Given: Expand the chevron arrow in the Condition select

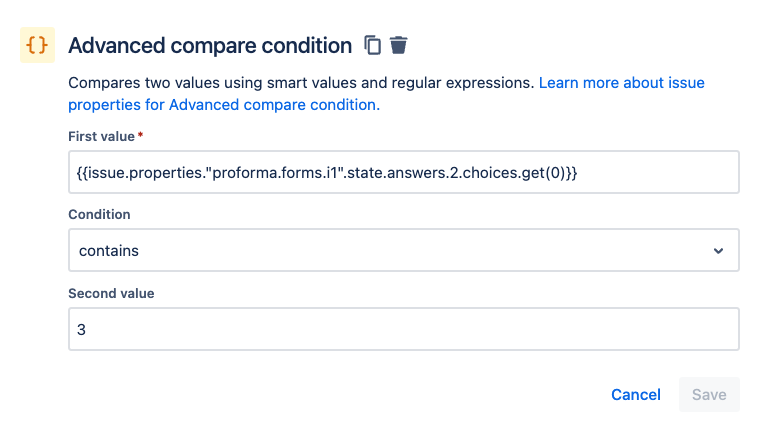Looking at the screenshot, I should [x=718, y=251].
